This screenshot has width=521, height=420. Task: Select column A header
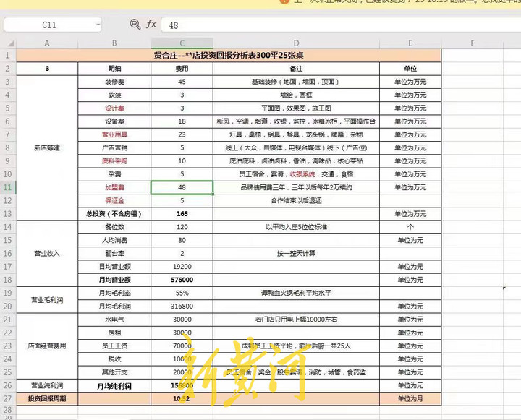point(47,43)
